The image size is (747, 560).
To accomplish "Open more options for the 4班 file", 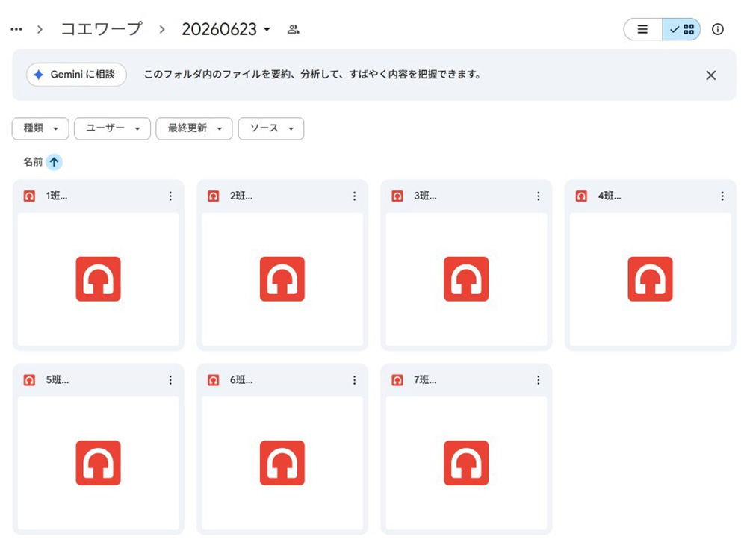I will (722, 196).
